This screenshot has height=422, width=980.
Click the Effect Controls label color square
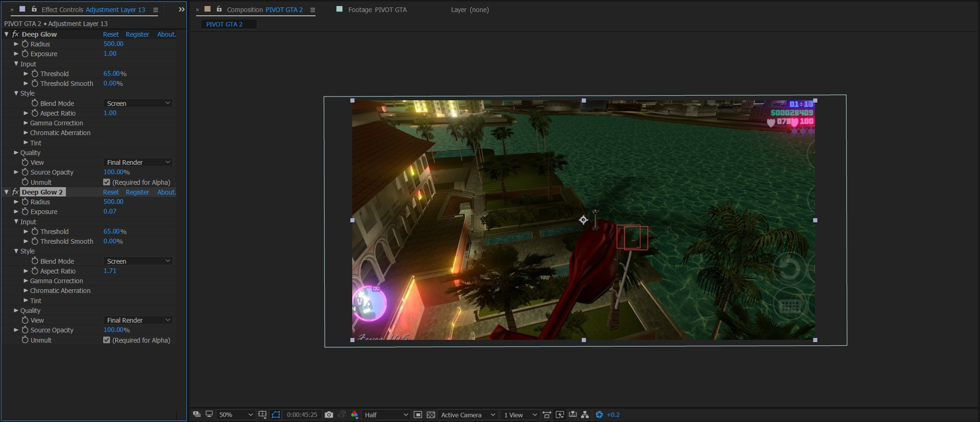[x=22, y=9]
